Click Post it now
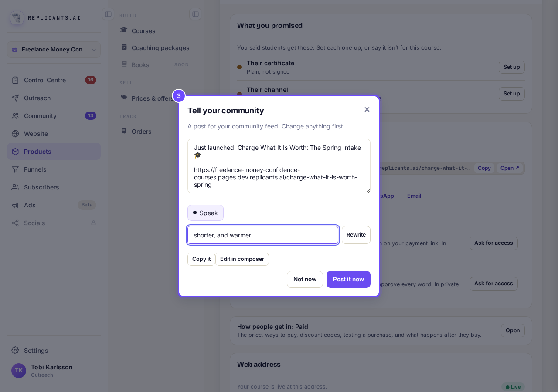 tap(348, 280)
